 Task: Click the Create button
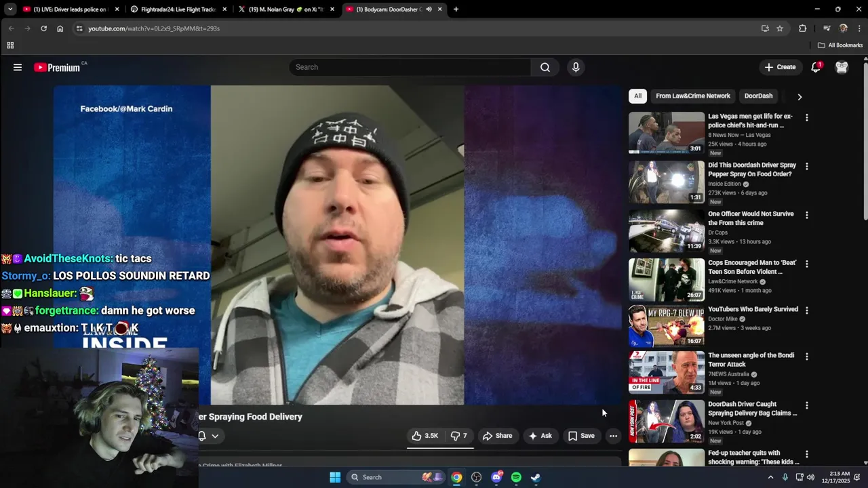780,67
